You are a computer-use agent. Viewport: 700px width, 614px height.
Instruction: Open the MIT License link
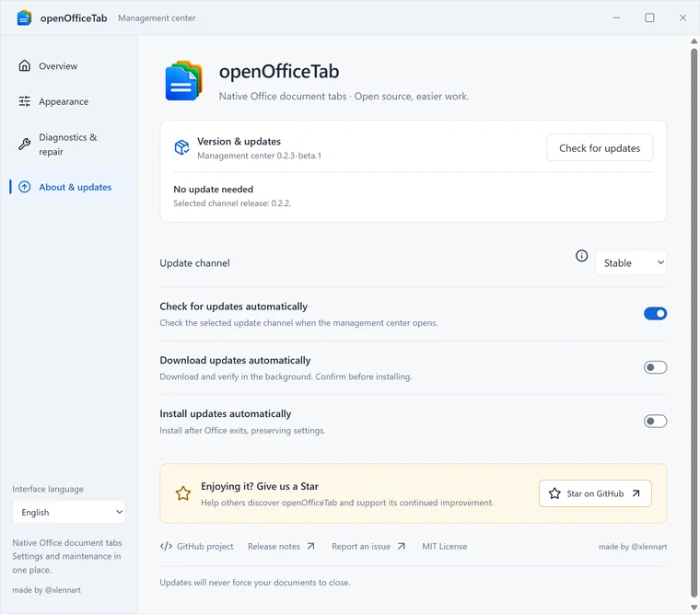coord(445,546)
